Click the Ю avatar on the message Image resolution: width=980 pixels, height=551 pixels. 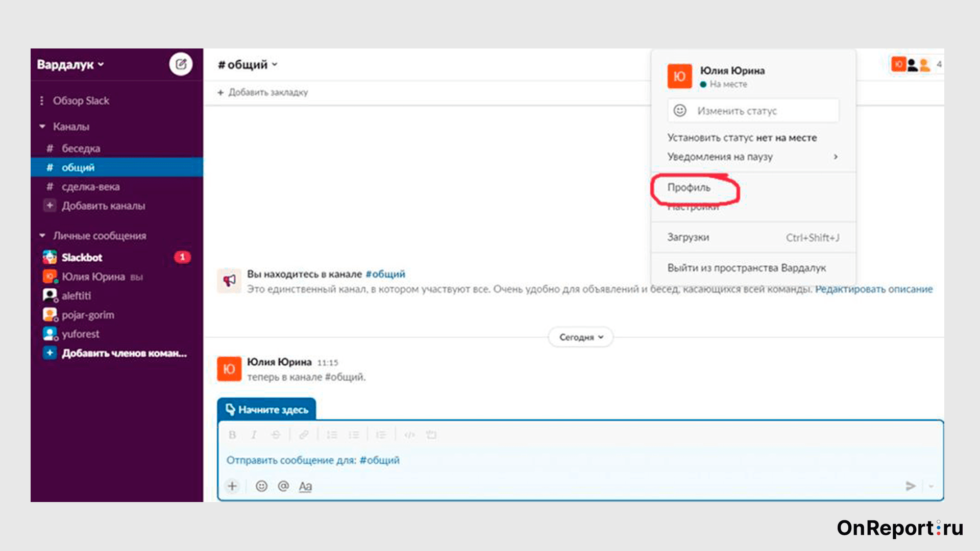pyautogui.click(x=229, y=369)
